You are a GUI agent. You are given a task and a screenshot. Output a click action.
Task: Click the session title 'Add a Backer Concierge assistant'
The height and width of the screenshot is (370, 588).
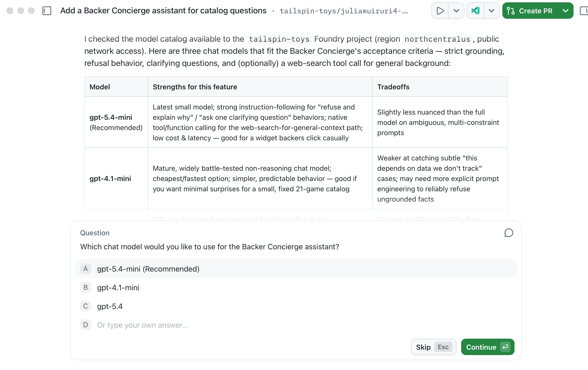click(163, 11)
